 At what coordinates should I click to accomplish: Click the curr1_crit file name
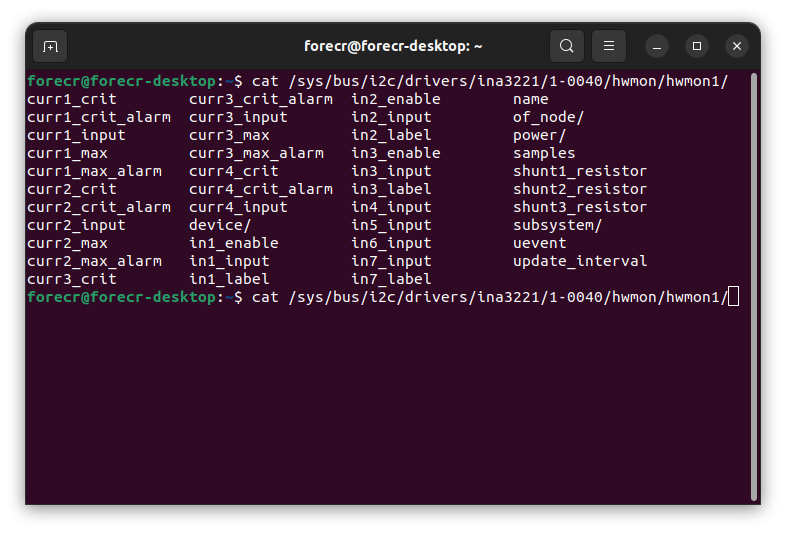point(72,99)
